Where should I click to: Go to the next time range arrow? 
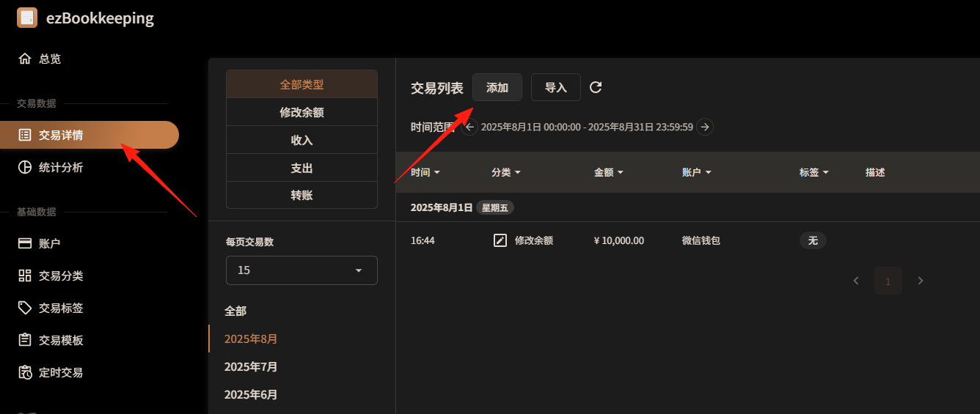coord(705,127)
